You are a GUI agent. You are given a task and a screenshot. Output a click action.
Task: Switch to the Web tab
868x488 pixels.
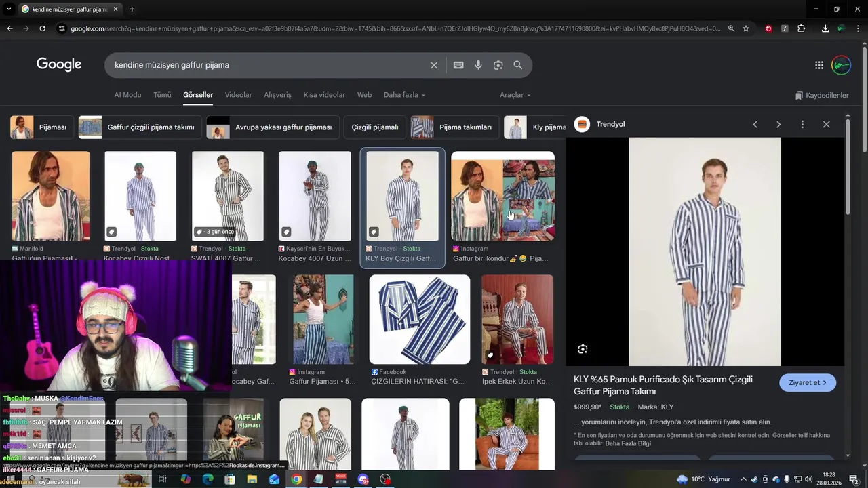point(364,95)
